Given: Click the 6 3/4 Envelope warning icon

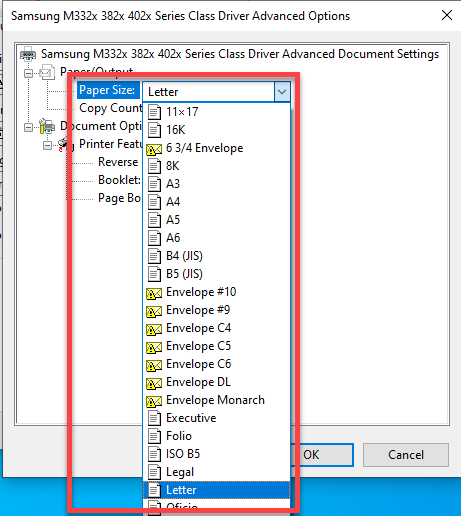Looking at the screenshot, I should 154,149.
